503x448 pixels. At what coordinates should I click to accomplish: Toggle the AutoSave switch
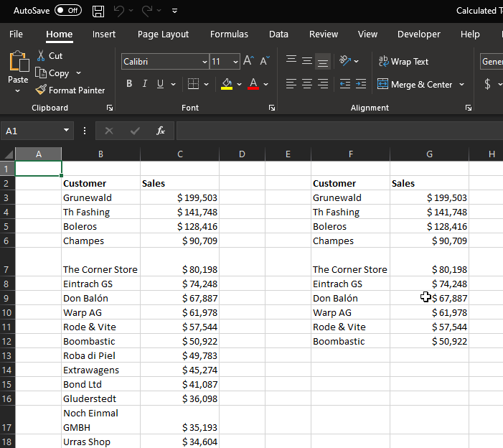tap(68, 11)
